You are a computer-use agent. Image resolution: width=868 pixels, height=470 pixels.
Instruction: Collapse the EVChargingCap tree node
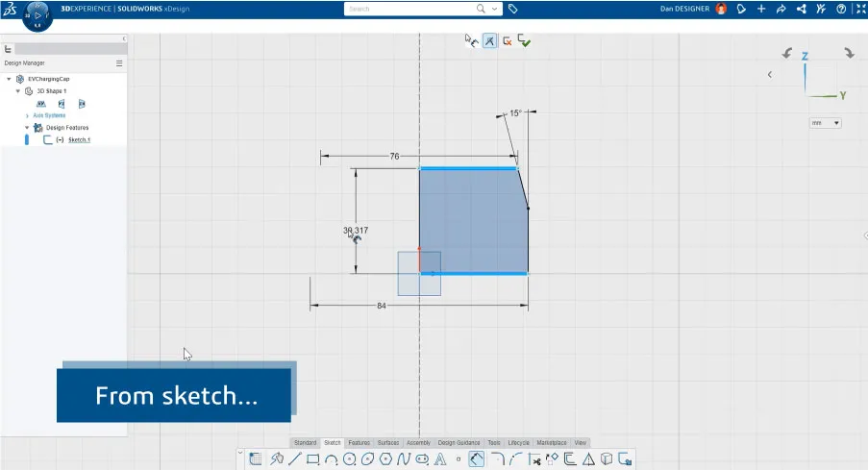[x=9, y=79]
